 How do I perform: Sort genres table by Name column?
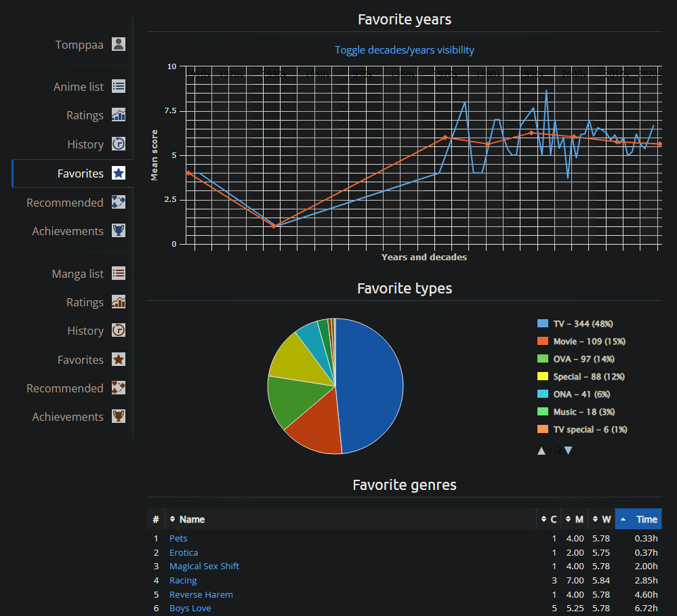coord(192,520)
